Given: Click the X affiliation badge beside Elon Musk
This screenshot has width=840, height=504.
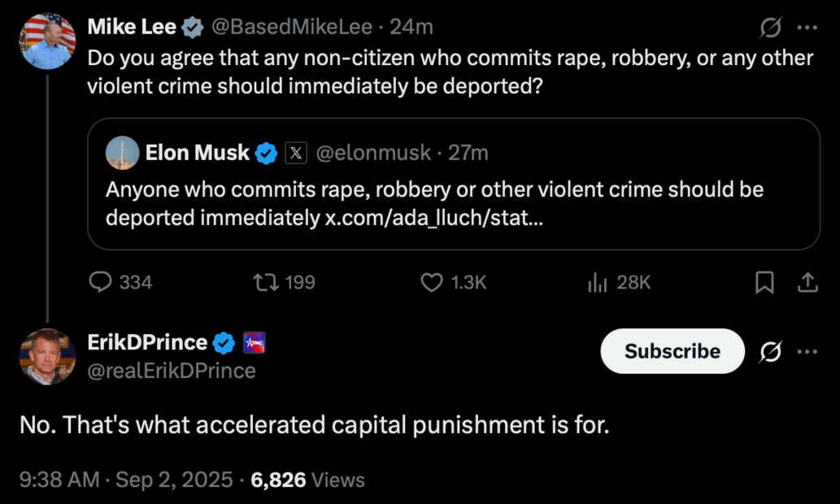Looking at the screenshot, I should pyautogui.click(x=295, y=153).
